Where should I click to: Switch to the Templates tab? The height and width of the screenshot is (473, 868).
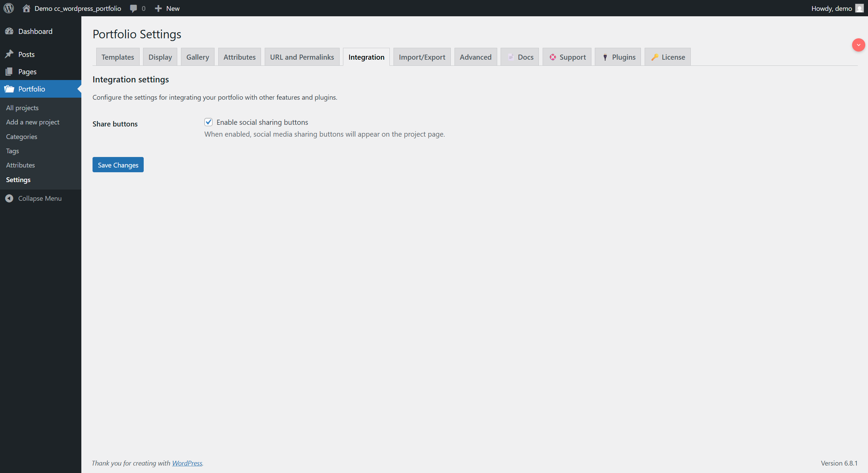point(117,57)
